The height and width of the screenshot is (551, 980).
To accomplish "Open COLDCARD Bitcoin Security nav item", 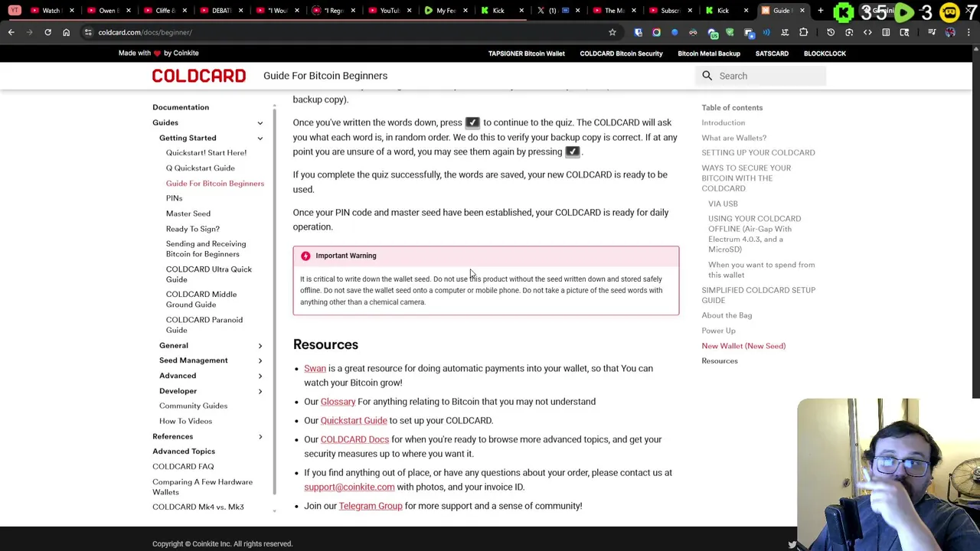I will [621, 54].
